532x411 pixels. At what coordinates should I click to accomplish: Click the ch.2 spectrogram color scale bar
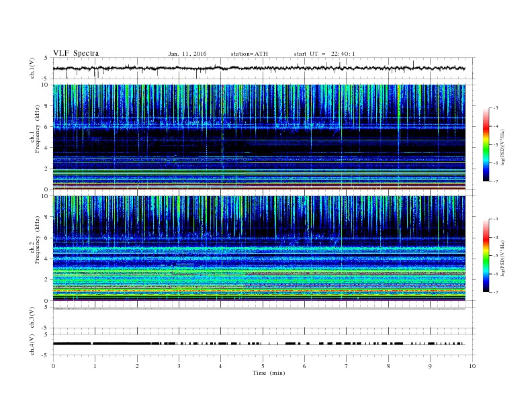pyautogui.click(x=486, y=256)
